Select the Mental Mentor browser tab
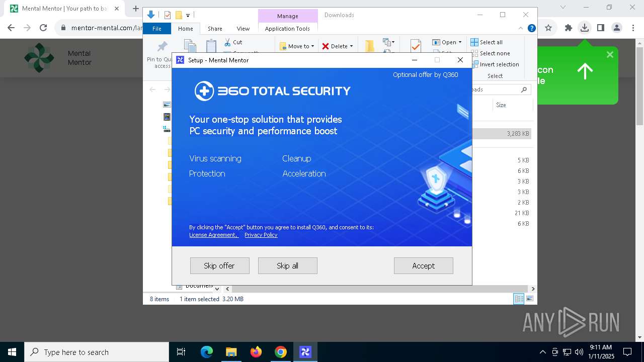The height and width of the screenshot is (362, 644). (x=64, y=9)
